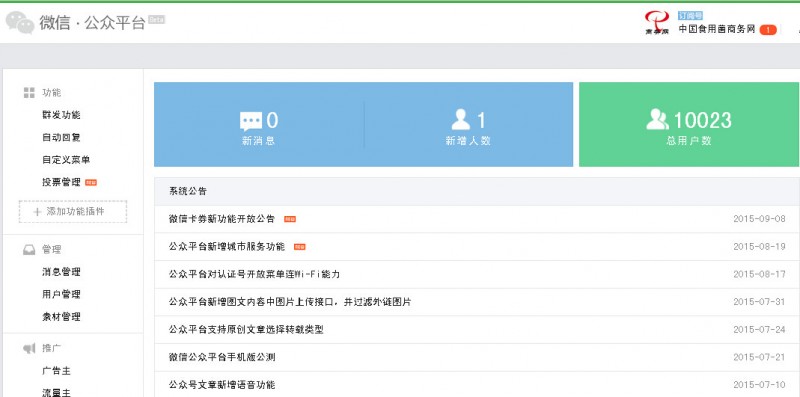Open 群发功能 in the sidebar

[x=61, y=115]
